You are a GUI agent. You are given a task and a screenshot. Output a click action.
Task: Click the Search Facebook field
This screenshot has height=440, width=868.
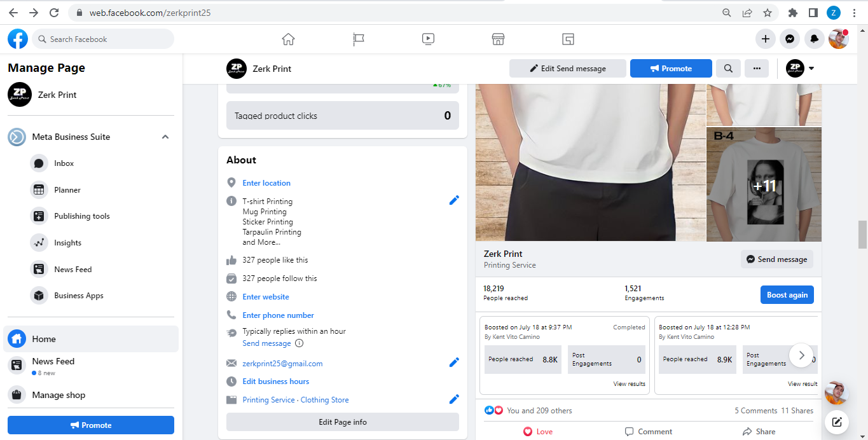pos(102,39)
